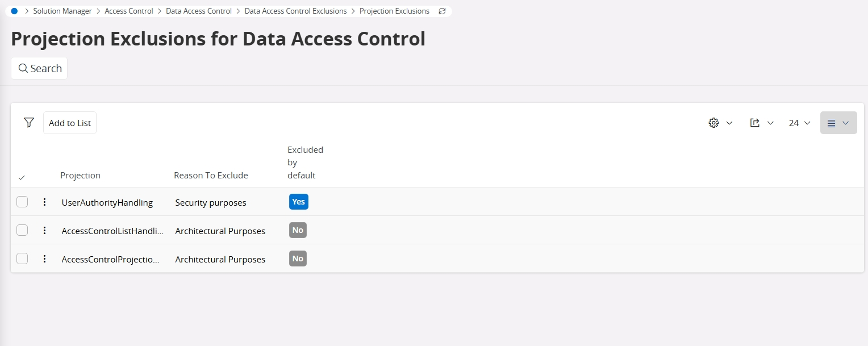Click the Search button
The width and height of the screenshot is (868, 346).
(39, 68)
